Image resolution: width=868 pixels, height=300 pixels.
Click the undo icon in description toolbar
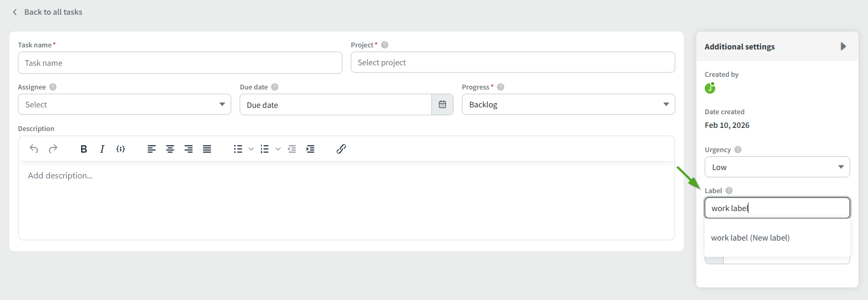point(34,149)
